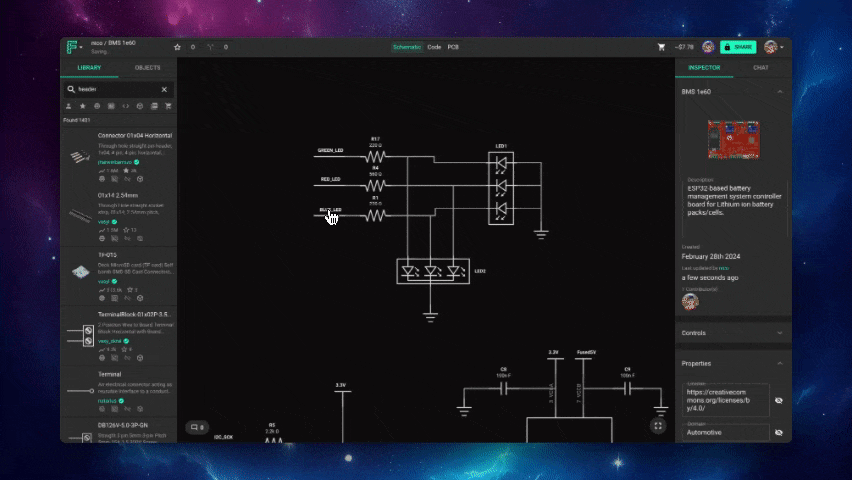This screenshot has width=852, height=480.
Task: Toggle visibility of License property
Action: coord(779,400)
